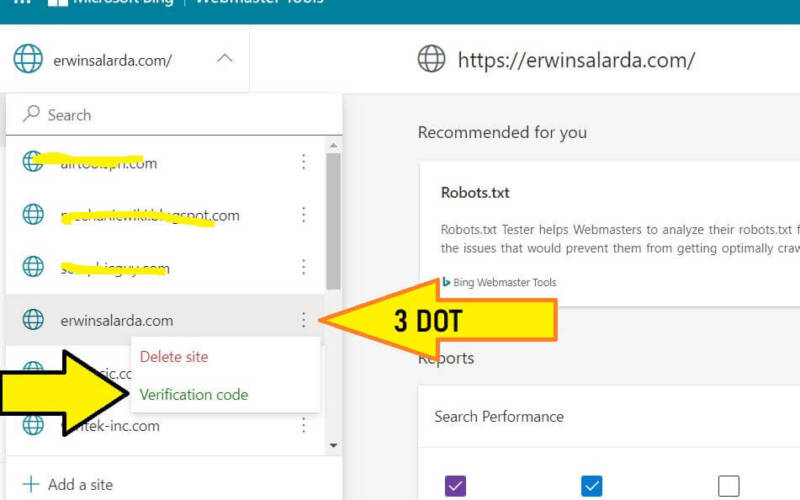The width and height of the screenshot is (800, 500).
Task: Open three-dot menu for the blogspot.com site
Action: click(x=304, y=215)
